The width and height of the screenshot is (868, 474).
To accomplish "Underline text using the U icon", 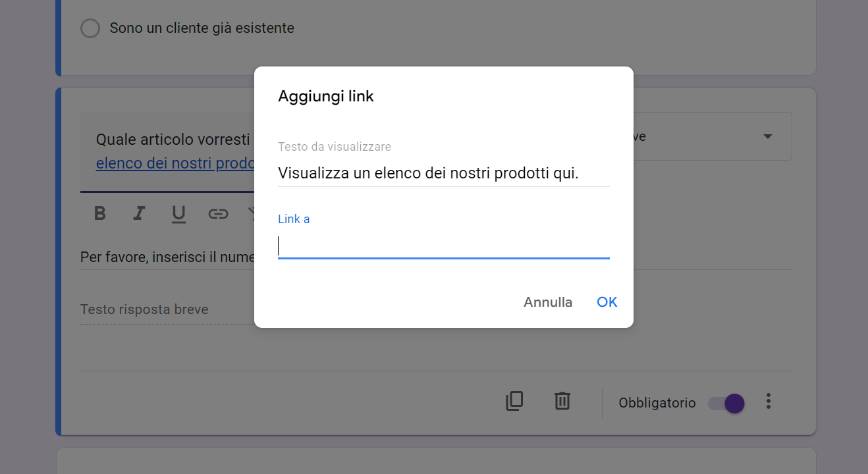I will tap(178, 213).
